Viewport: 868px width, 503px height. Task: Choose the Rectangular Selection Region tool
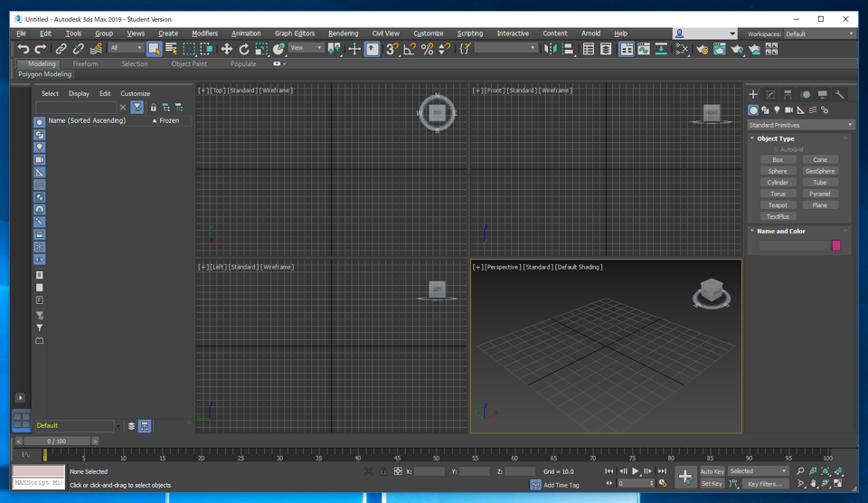coord(189,49)
